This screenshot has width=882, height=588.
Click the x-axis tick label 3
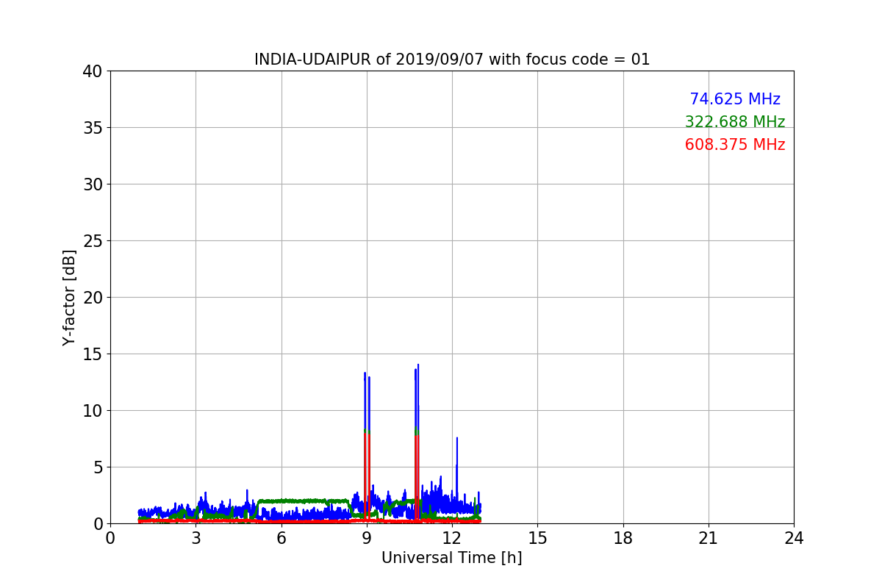196,538
